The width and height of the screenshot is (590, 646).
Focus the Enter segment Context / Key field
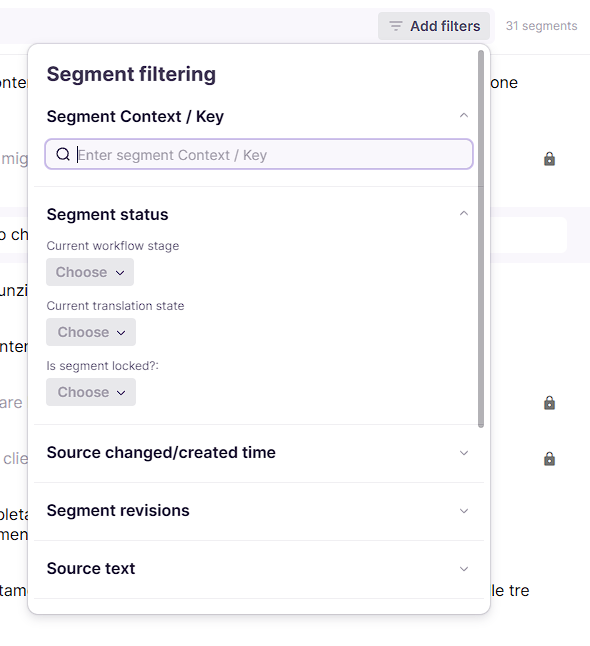(x=259, y=154)
